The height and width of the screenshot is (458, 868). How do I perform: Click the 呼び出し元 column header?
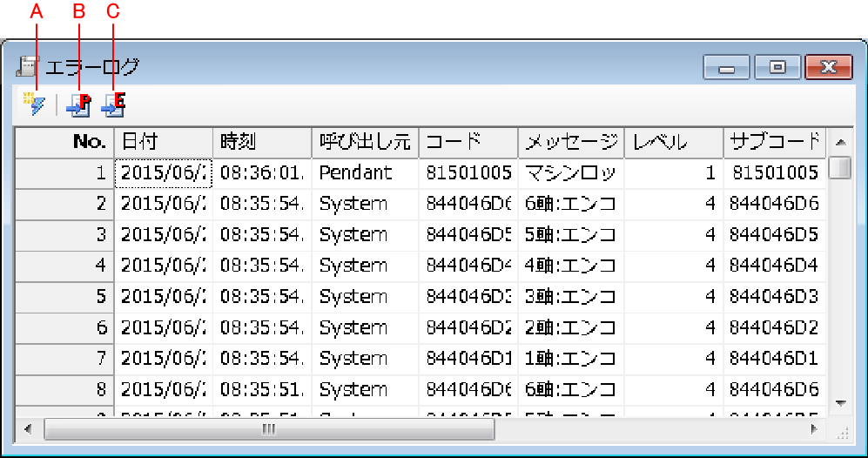(364, 142)
